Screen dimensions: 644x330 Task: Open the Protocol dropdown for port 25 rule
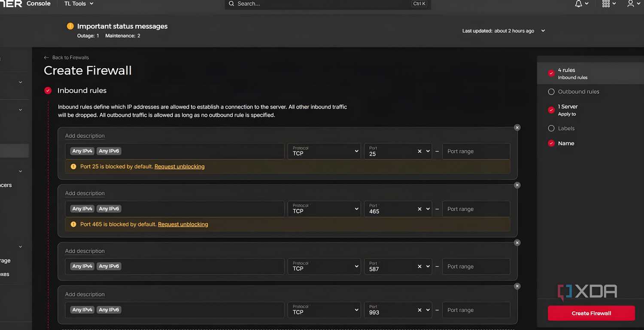click(324, 151)
